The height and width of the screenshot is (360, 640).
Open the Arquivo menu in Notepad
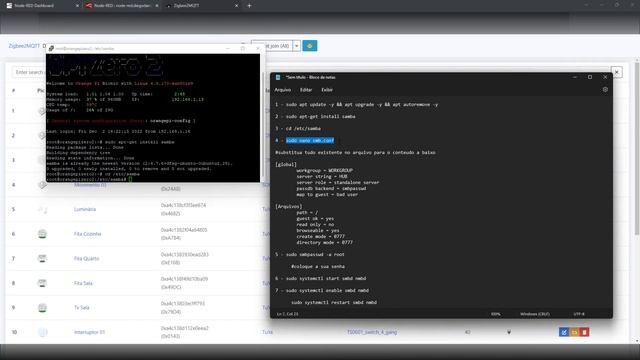click(x=282, y=90)
